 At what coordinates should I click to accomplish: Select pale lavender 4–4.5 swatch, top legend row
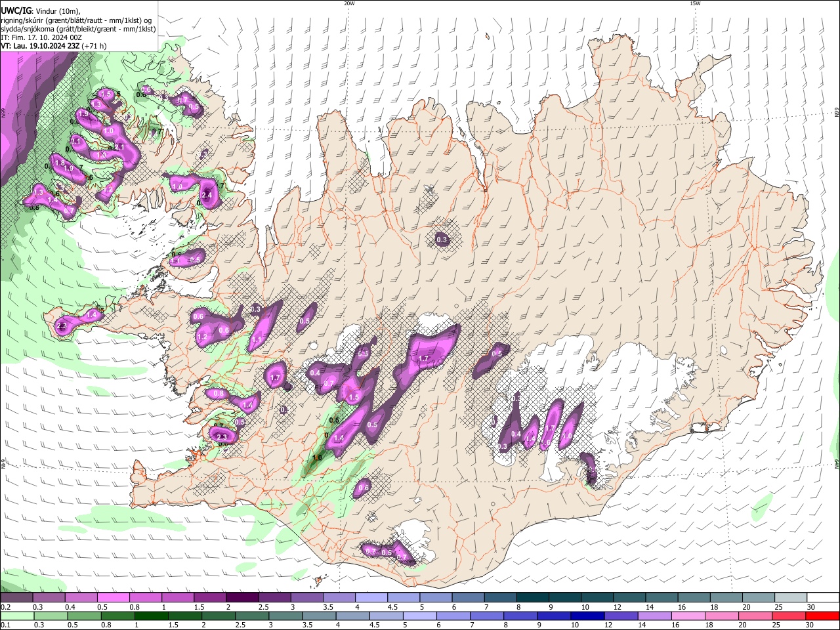coord(371,598)
